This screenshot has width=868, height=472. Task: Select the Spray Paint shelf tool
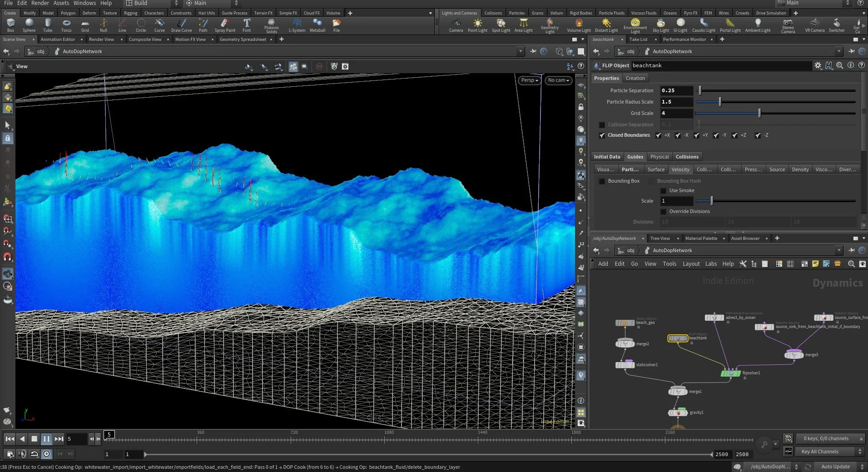tap(225, 25)
